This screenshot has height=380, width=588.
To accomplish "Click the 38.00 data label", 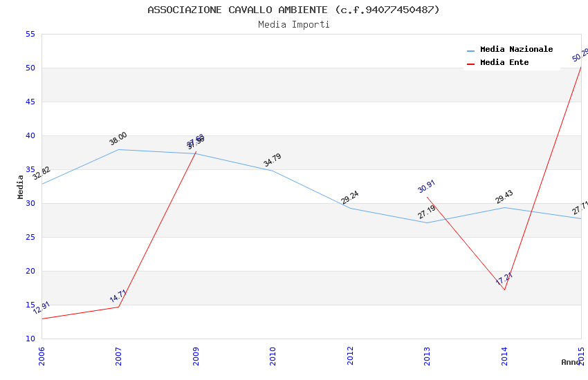I will 118,139.
